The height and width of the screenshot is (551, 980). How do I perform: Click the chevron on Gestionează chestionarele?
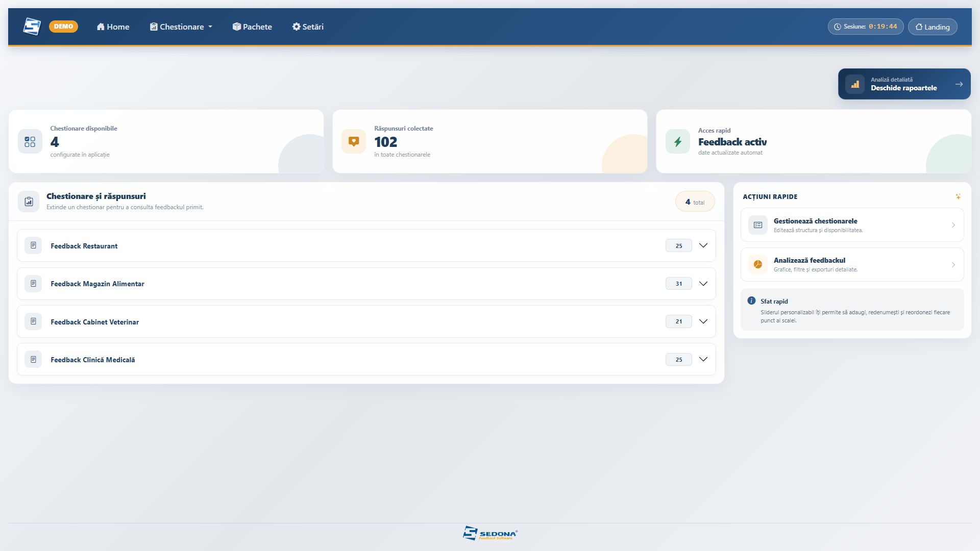click(953, 225)
